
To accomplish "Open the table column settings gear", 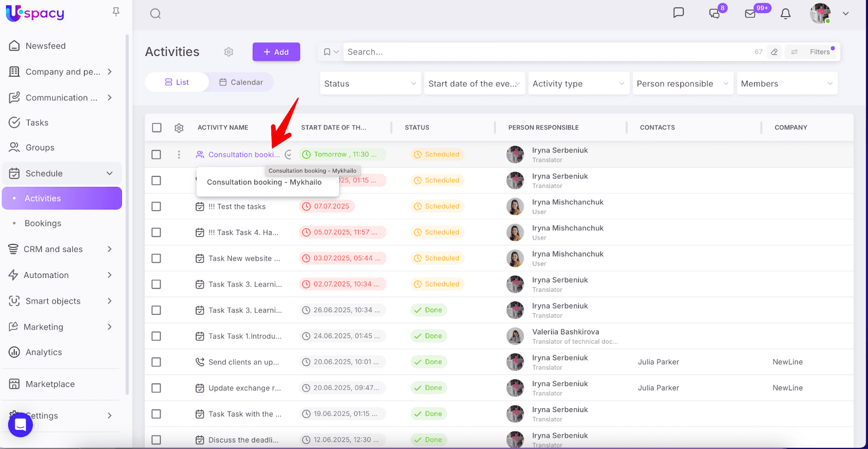I will [179, 128].
